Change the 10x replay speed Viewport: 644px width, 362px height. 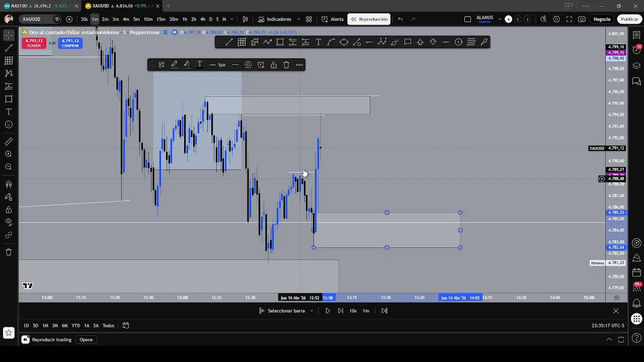(x=353, y=311)
